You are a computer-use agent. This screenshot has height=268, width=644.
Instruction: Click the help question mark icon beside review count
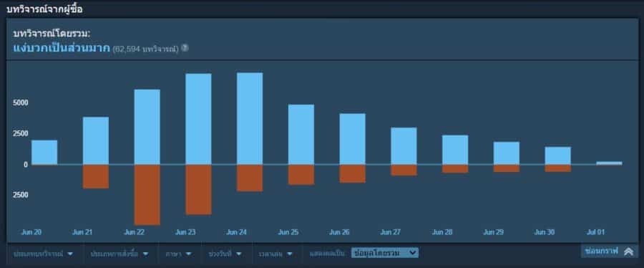[185, 48]
